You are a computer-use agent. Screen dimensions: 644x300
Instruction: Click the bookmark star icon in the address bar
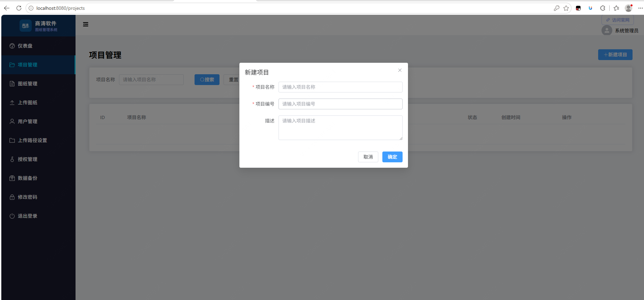566,8
